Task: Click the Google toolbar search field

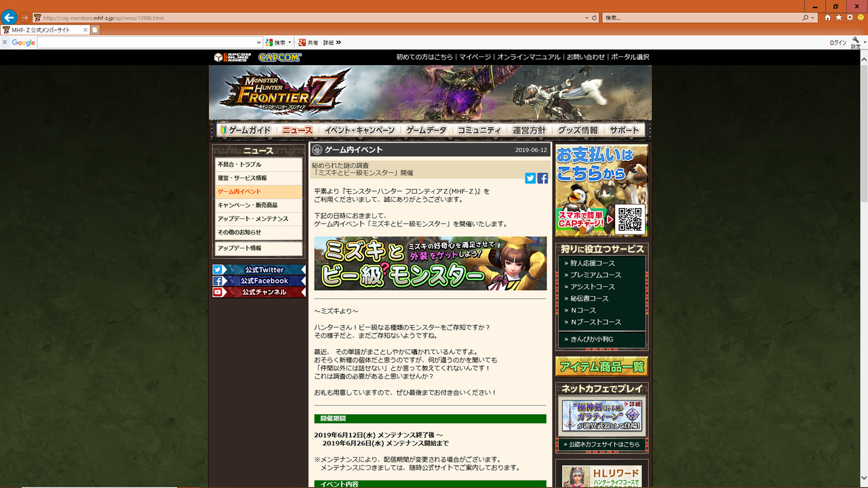Action: coord(146,42)
